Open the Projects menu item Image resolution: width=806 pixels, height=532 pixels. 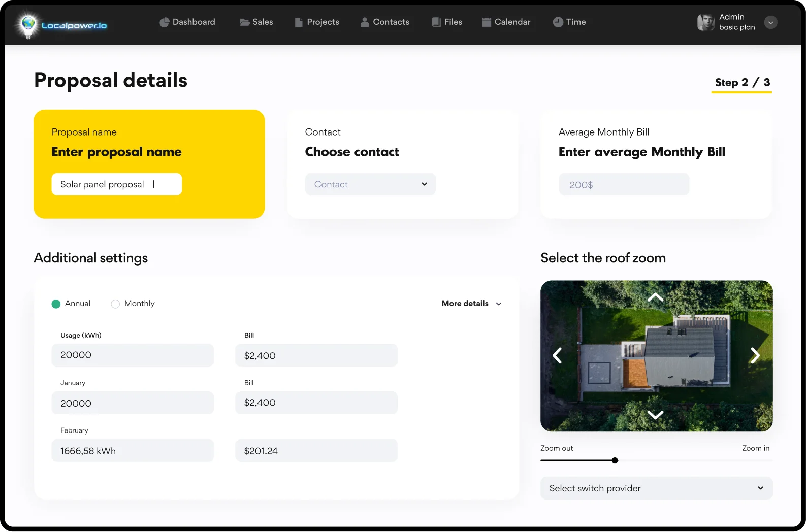point(317,22)
